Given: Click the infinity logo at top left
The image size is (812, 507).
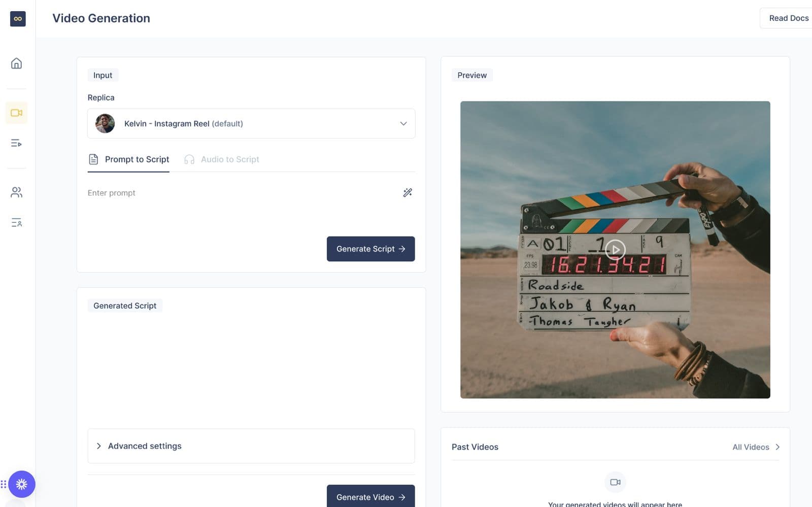Looking at the screenshot, I should [17, 18].
